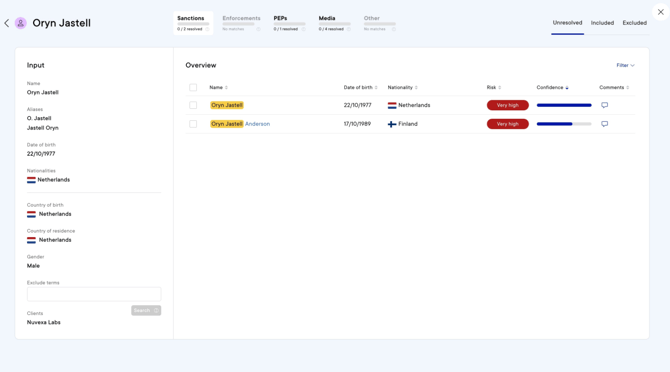The width and height of the screenshot is (670, 372).
Task: Select the Oryn Jastell Anderson row checkbox
Action: [193, 124]
